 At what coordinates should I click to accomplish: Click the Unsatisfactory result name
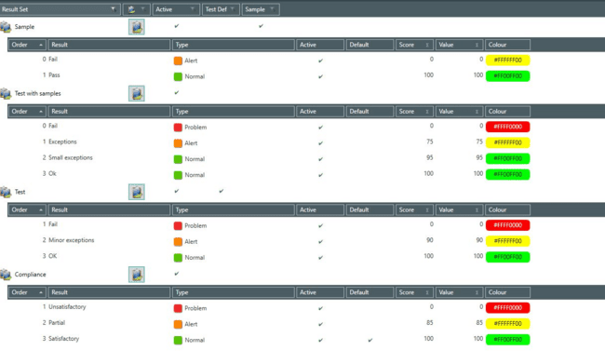[67, 307]
